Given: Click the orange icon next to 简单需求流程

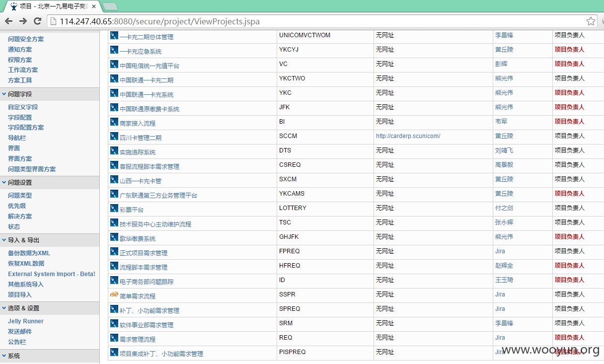Looking at the screenshot, I should pos(114,295).
